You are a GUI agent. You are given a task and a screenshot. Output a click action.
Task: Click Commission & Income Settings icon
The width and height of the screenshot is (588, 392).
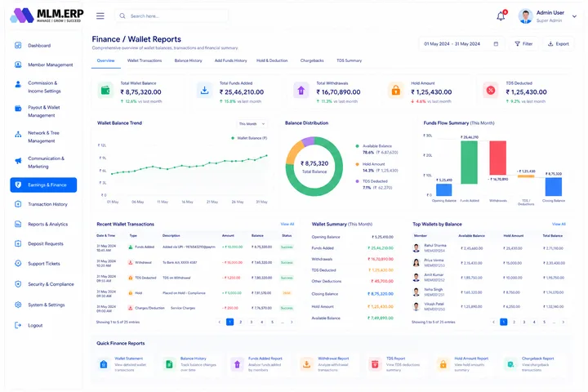pos(18,84)
